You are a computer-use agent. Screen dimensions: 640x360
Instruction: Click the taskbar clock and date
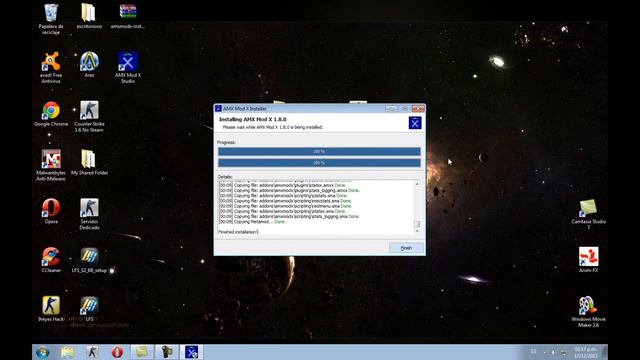point(586,353)
